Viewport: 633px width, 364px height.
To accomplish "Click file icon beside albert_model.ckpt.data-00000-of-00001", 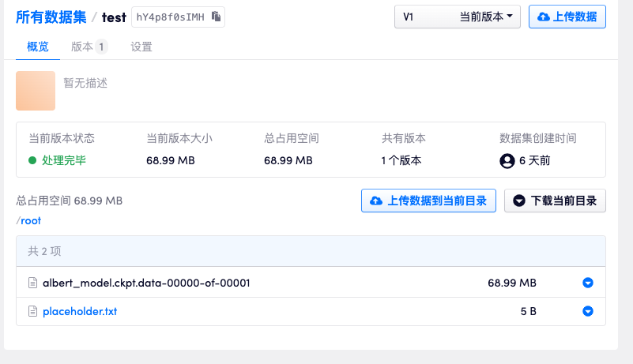I will click(x=33, y=283).
